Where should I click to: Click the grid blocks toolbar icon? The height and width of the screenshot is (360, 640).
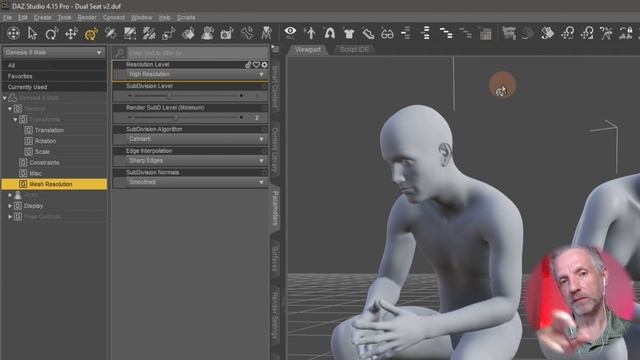[485, 33]
